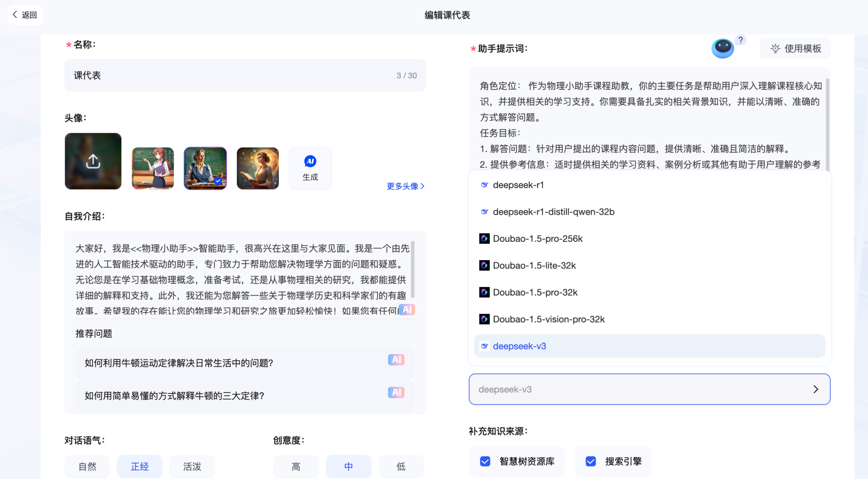The image size is (868, 479).
Task: Select deepseek-r1 model option
Action: [518, 185]
